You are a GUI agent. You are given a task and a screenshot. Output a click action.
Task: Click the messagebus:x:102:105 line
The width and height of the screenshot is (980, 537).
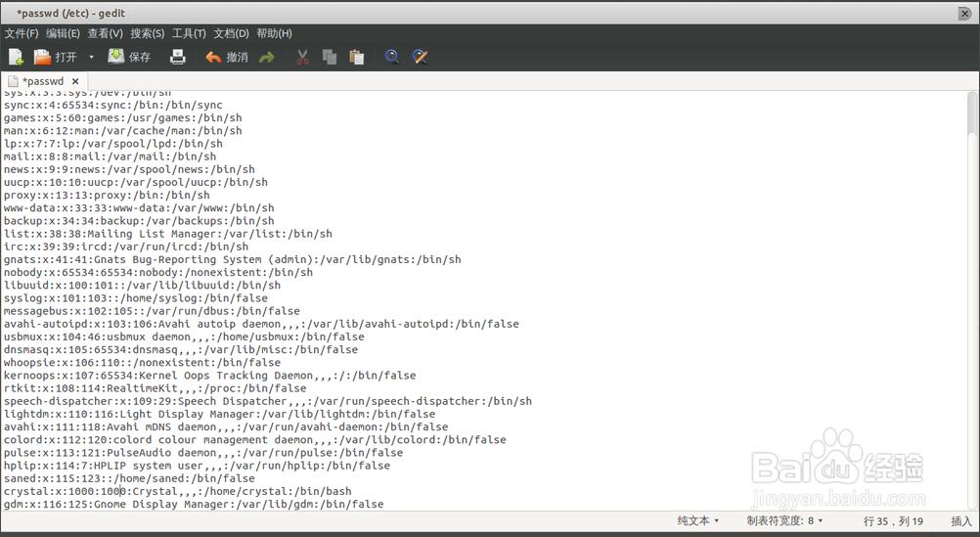(152, 311)
